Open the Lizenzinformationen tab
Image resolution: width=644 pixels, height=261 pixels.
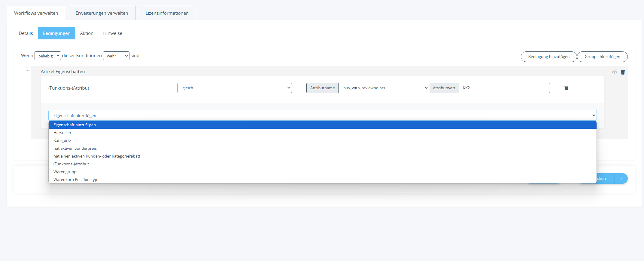tap(167, 13)
